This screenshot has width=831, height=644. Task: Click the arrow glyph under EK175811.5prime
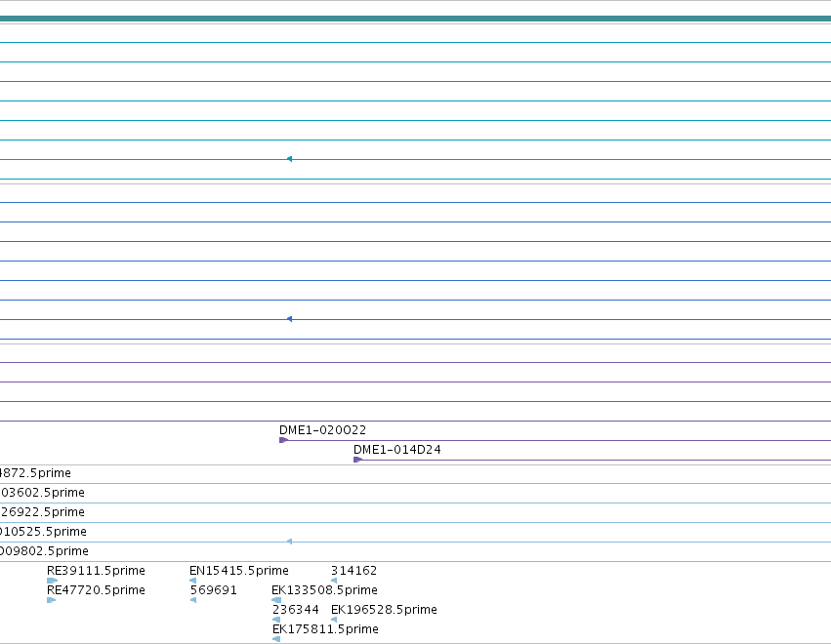[x=276, y=639]
